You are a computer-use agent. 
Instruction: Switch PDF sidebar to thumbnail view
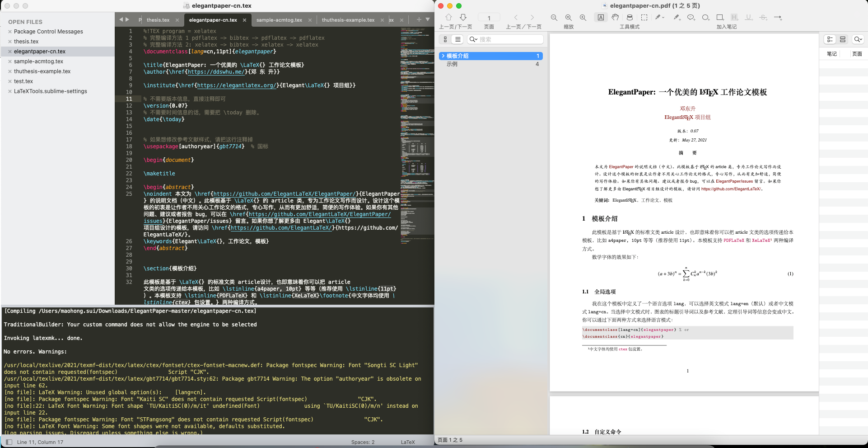(445, 39)
